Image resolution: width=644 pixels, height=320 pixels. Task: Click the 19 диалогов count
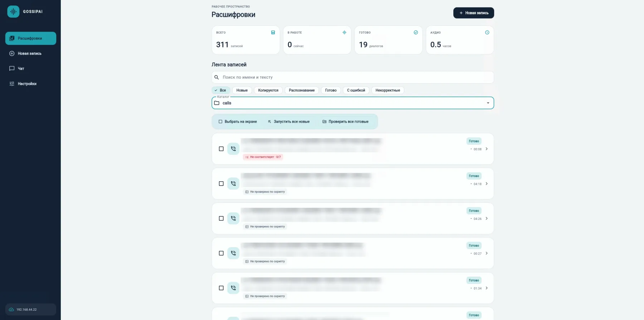(x=371, y=45)
